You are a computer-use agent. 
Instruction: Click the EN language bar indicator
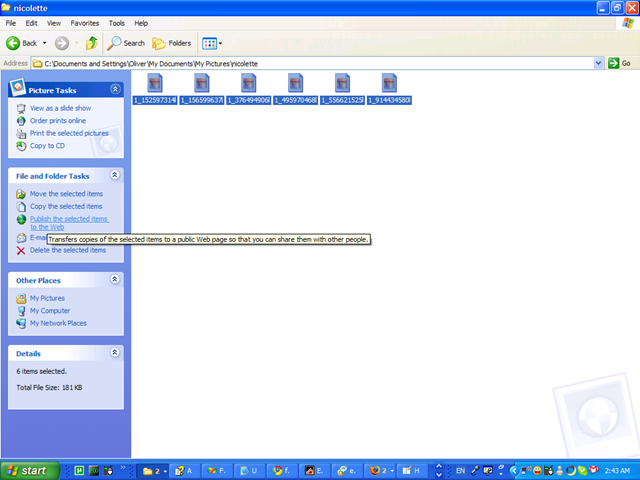point(460,471)
